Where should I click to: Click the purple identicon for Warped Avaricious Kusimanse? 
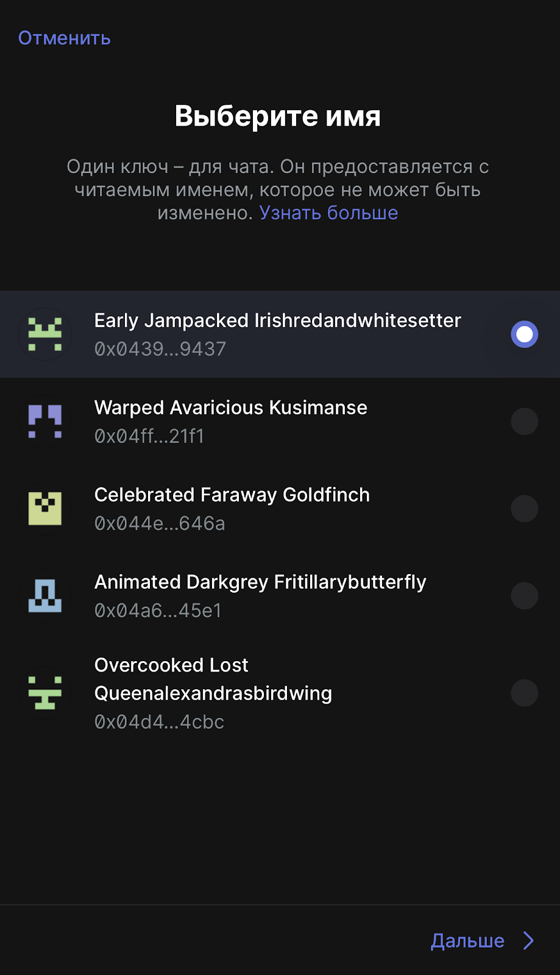(45, 422)
